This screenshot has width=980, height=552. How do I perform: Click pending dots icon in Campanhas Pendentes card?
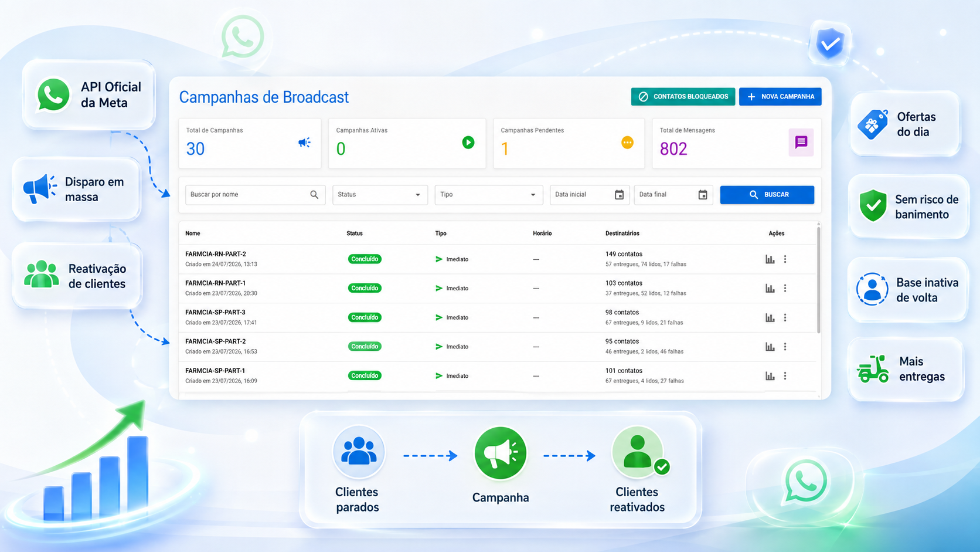[627, 143]
